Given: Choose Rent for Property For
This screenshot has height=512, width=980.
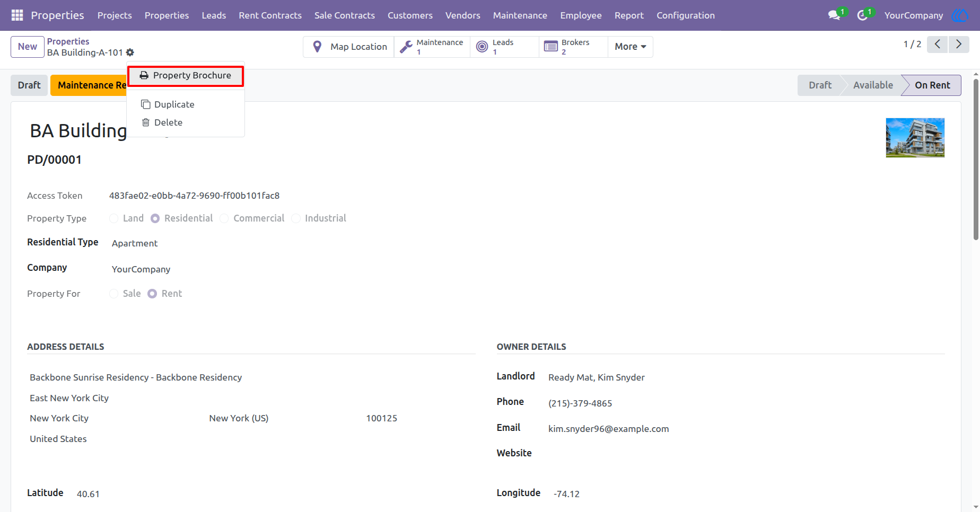Looking at the screenshot, I should (x=152, y=294).
